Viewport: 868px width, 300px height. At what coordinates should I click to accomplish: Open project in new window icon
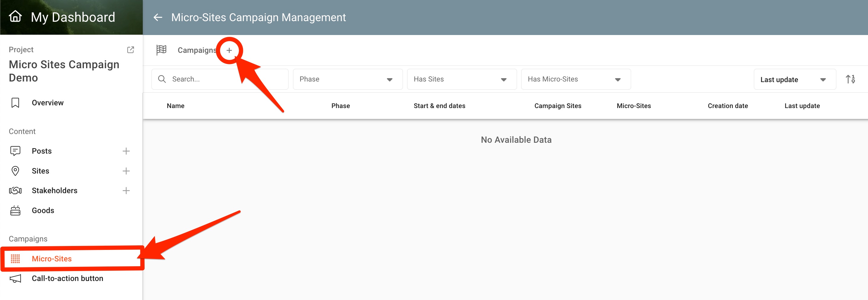tap(130, 50)
